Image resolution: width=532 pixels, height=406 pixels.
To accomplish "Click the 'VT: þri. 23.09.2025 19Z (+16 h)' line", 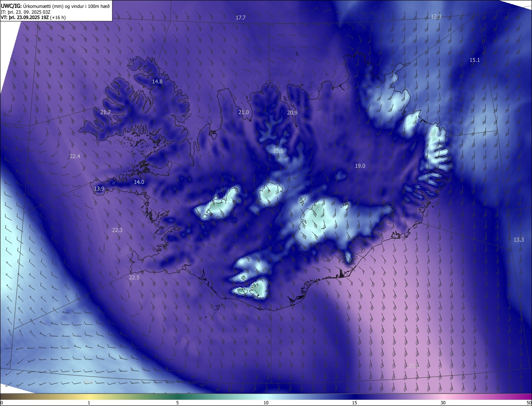I will [33, 17].
